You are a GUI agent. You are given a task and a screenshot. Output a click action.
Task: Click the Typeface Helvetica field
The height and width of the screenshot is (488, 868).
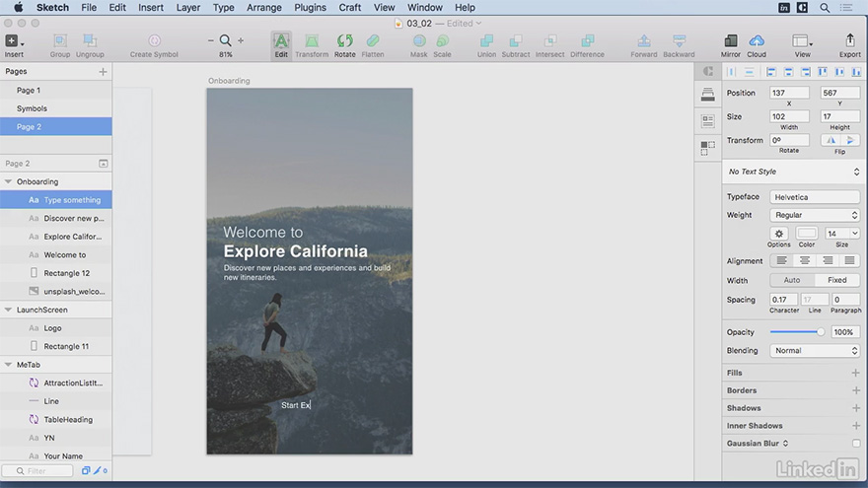815,197
